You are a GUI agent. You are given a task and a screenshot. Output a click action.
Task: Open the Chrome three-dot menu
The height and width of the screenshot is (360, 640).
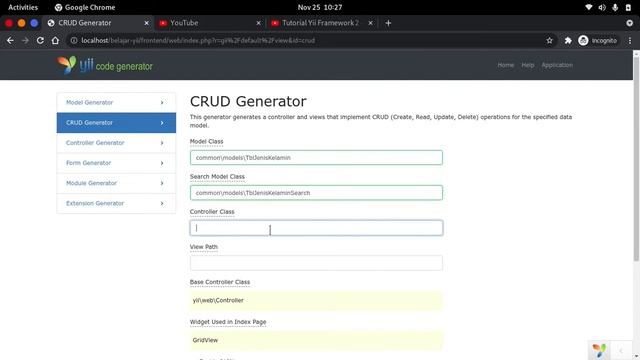click(630, 40)
